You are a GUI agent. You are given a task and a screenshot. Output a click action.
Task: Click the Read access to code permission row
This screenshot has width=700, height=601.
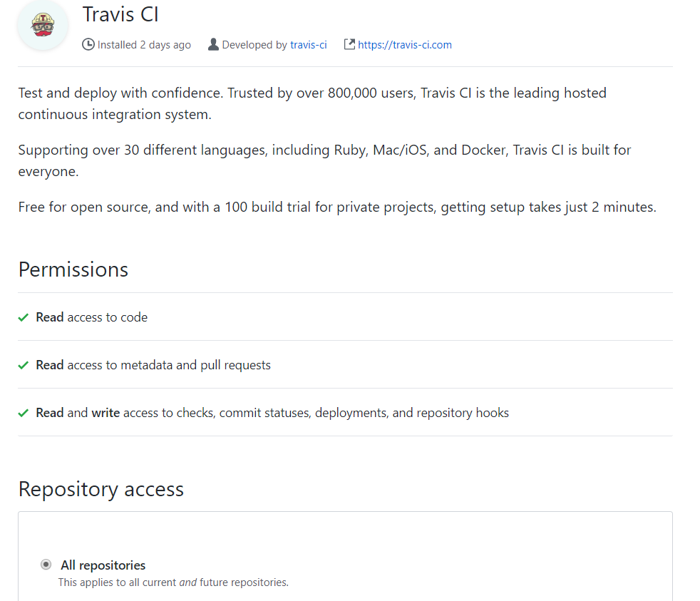click(x=91, y=317)
